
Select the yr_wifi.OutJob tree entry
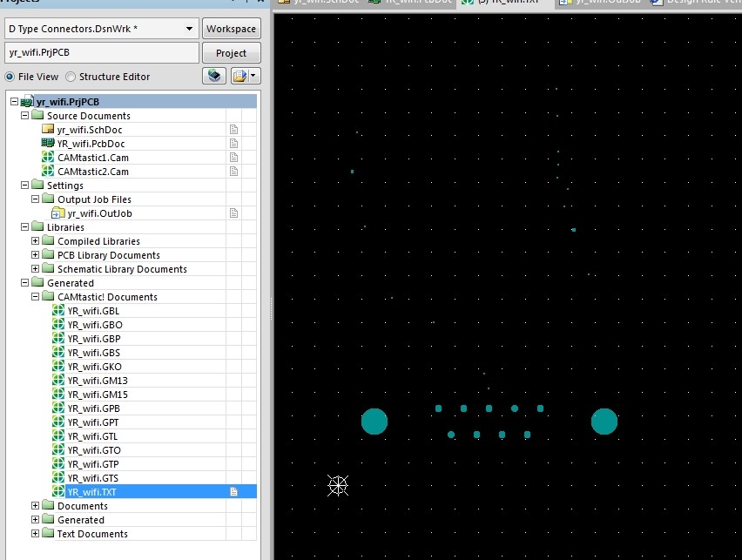point(99,213)
